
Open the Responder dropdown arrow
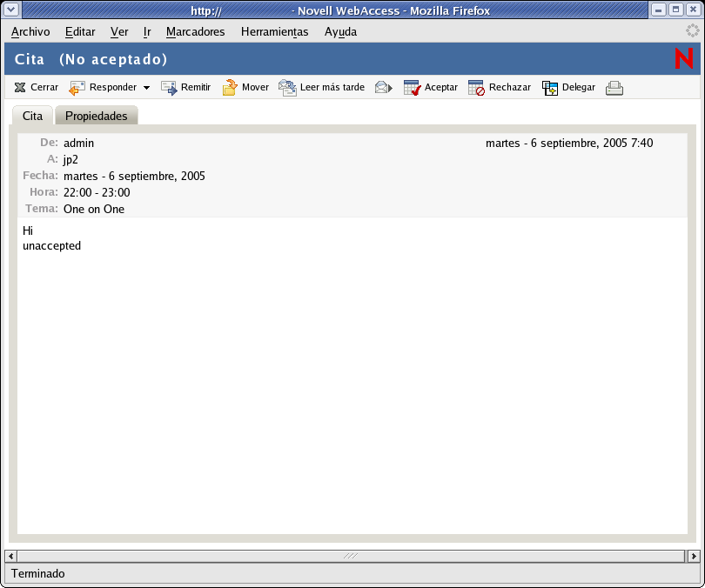tap(146, 88)
